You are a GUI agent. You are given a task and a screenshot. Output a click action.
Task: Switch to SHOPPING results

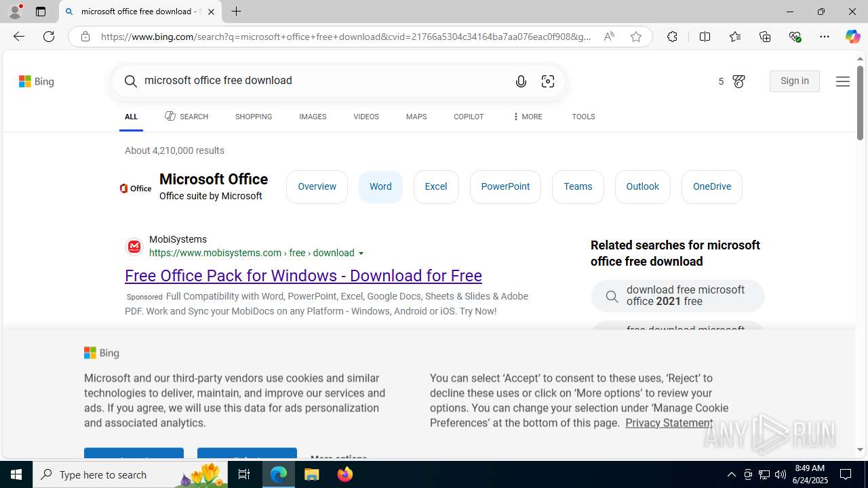(x=254, y=117)
